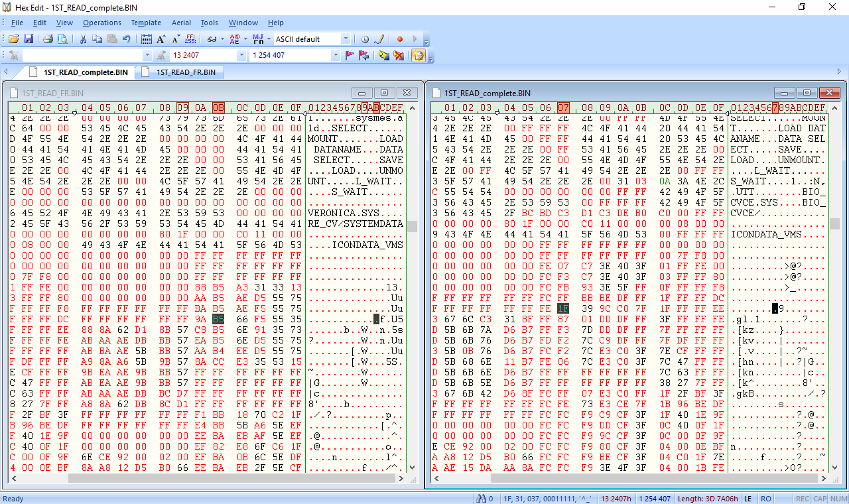Open the AE icon dropdown arrow
849x504 pixels.
[245, 39]
